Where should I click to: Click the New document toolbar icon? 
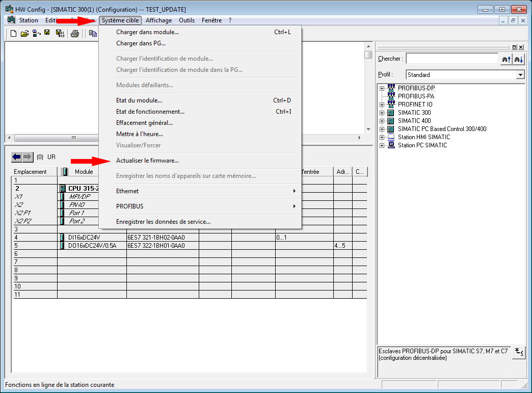[x=14, y=34]
